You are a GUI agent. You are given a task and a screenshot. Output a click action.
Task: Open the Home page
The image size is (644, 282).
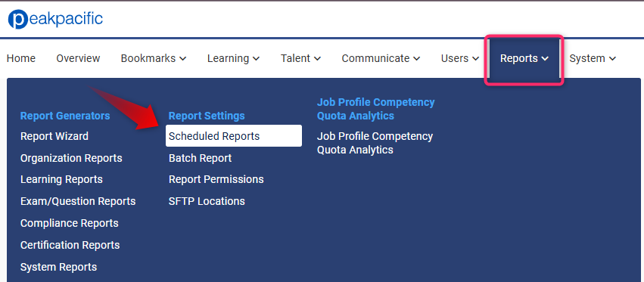[x=21, y=58]
